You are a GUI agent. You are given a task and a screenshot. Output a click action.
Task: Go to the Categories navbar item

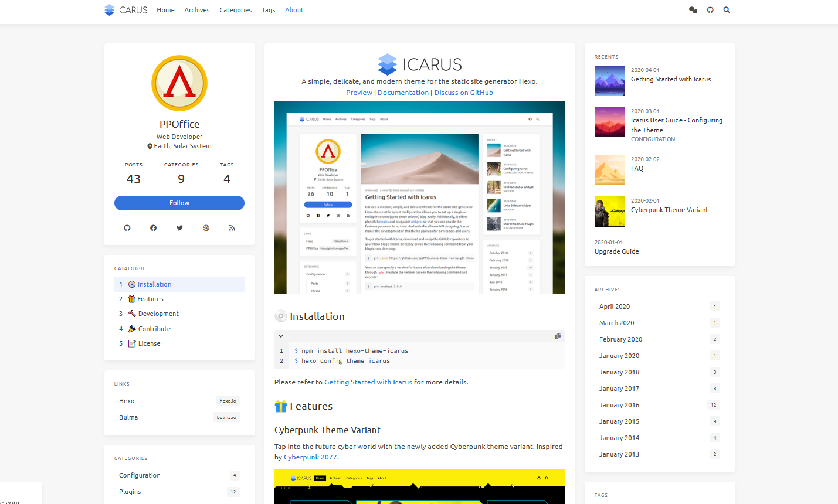[x=235, y=10]
